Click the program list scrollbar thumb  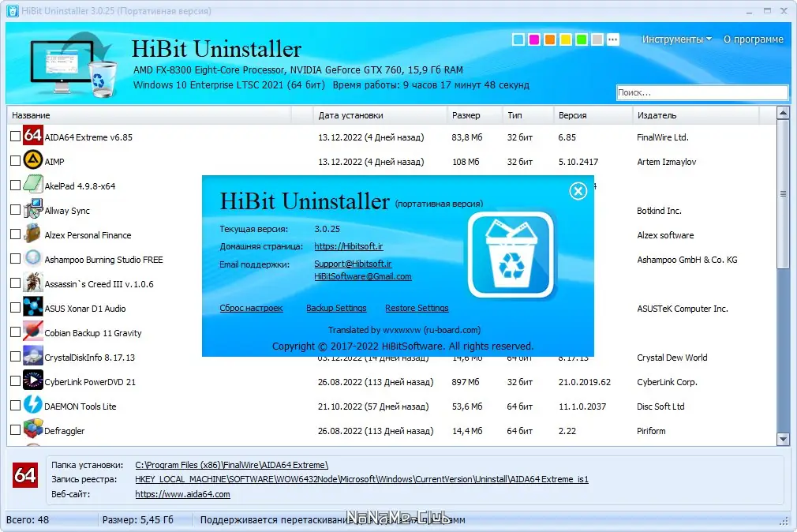pos(783,194)
